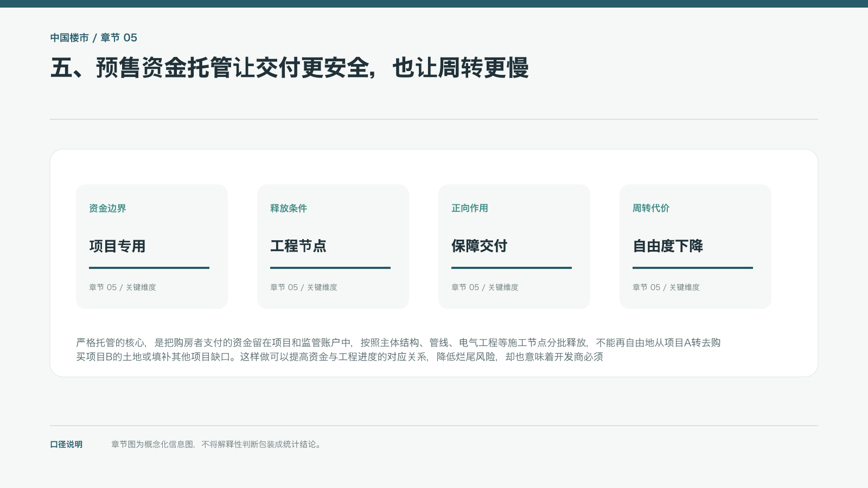The height and width of the screenshot is (488, 868).
Task: Click '章节 05 / 关键维度' under 自由度下降
Action: (666, 287)
